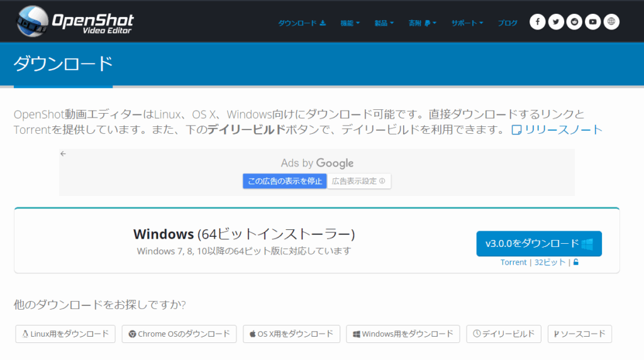The image size is (644, 360).
Task: Click the ソースコード button
Action: [579, 334]
